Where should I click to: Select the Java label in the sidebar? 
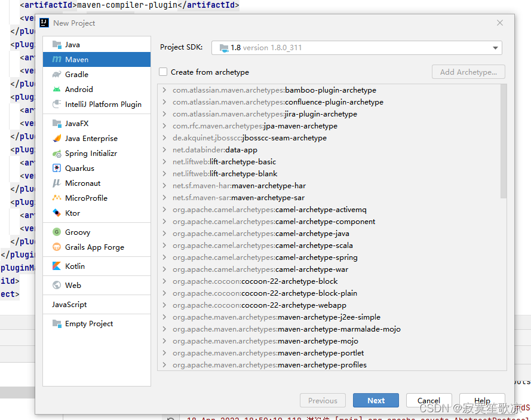[x=72, y=45]
